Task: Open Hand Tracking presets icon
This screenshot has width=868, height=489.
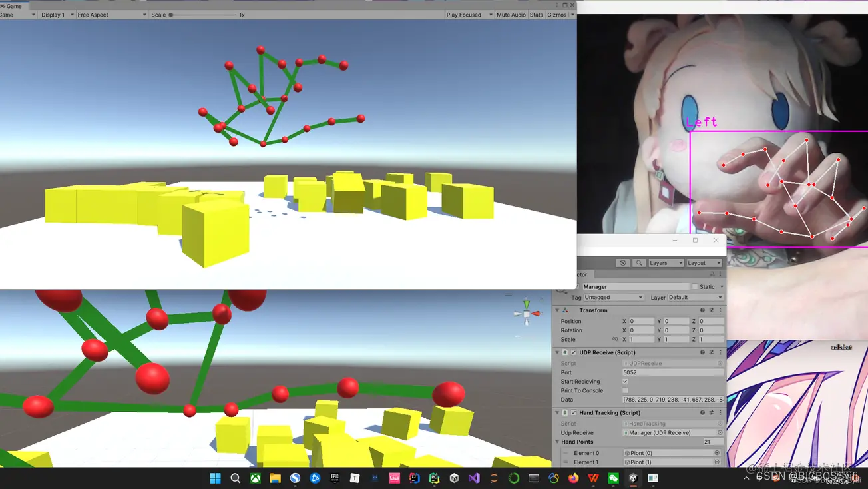Action: 712,413
